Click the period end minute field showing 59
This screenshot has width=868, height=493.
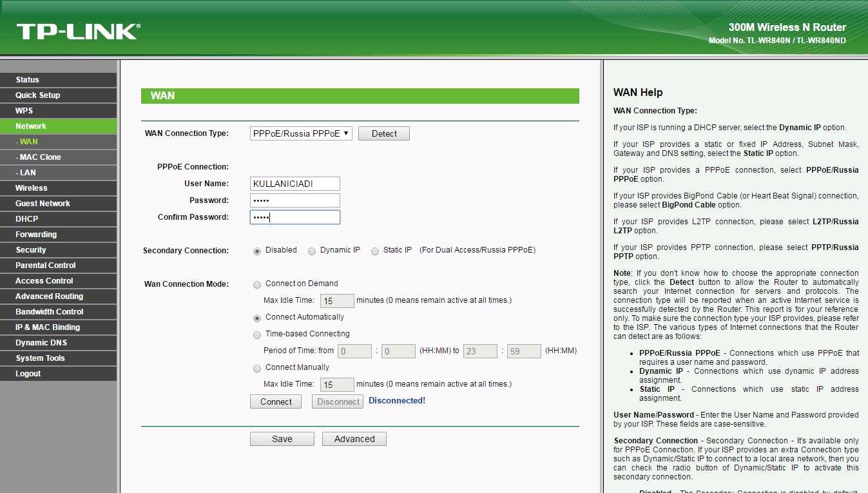[523, 351]
